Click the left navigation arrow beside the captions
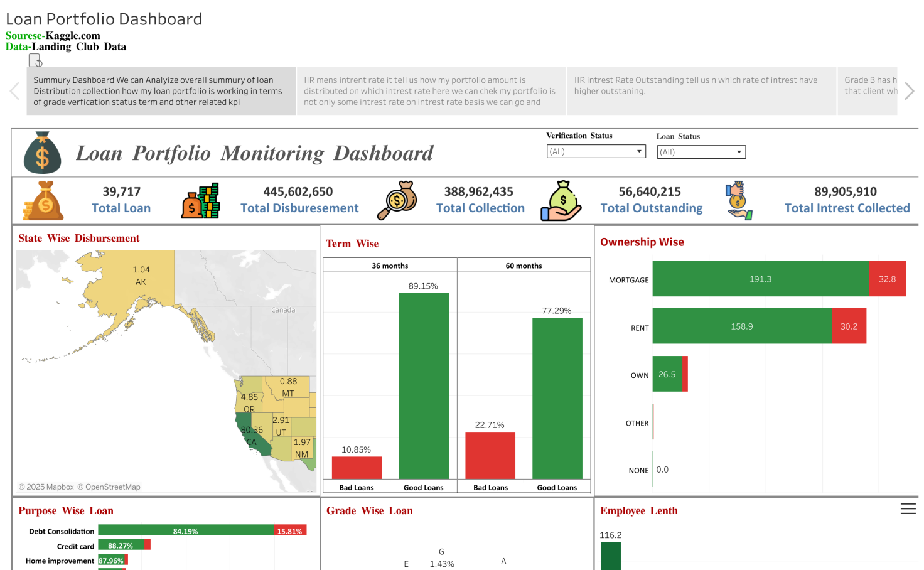Viewport: 924px width, 570px height. [14, 91]
